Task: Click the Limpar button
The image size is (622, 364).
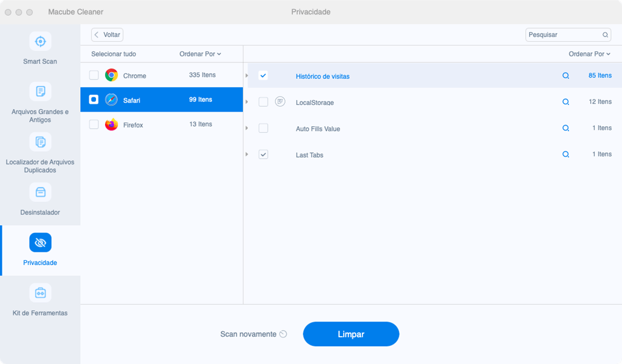Action: (351, 334)
